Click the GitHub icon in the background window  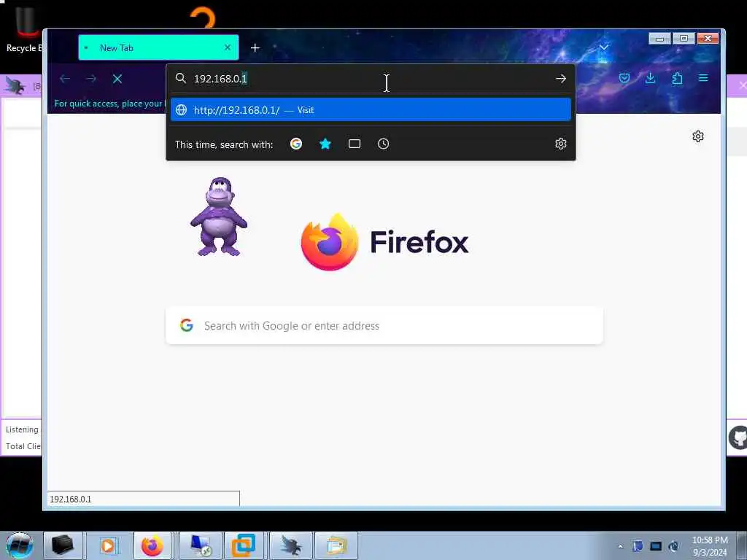738,437
